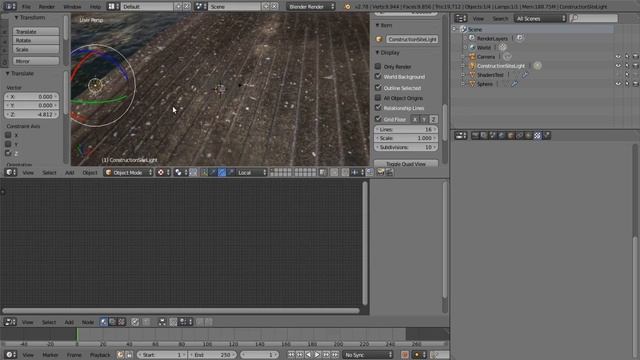Toggle the Constraint Axis Z checkbox

8,153
